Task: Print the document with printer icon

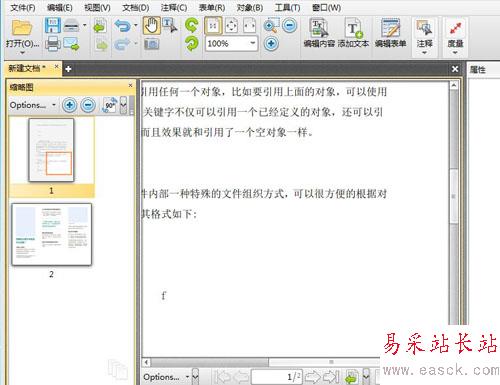Action: click(x=53, y=43)
